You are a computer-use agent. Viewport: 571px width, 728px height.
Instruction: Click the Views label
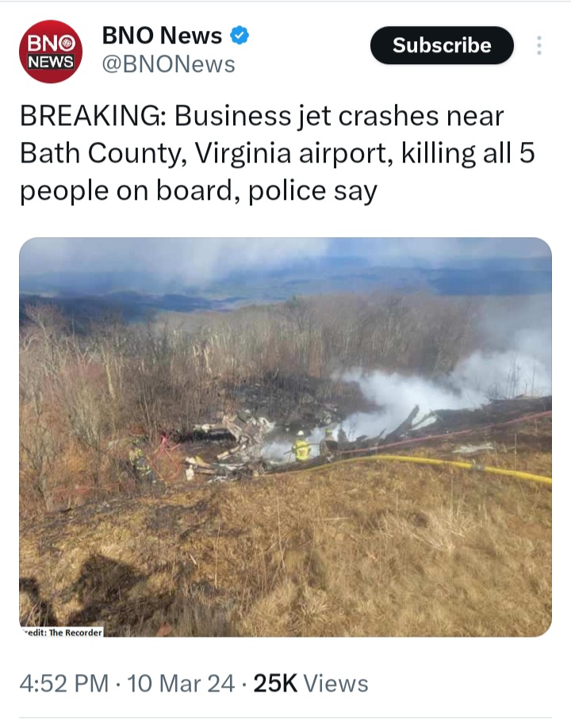click(335, 684)
